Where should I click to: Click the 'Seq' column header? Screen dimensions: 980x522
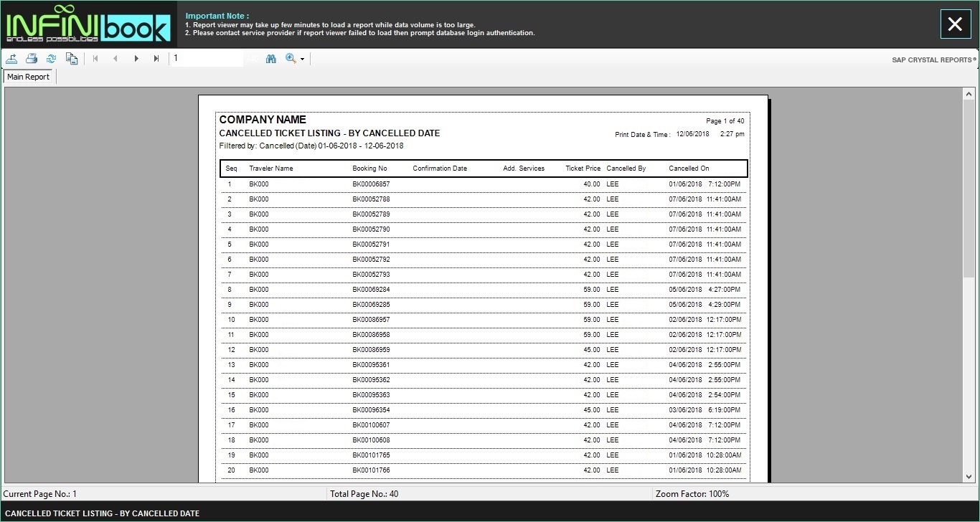231,169
